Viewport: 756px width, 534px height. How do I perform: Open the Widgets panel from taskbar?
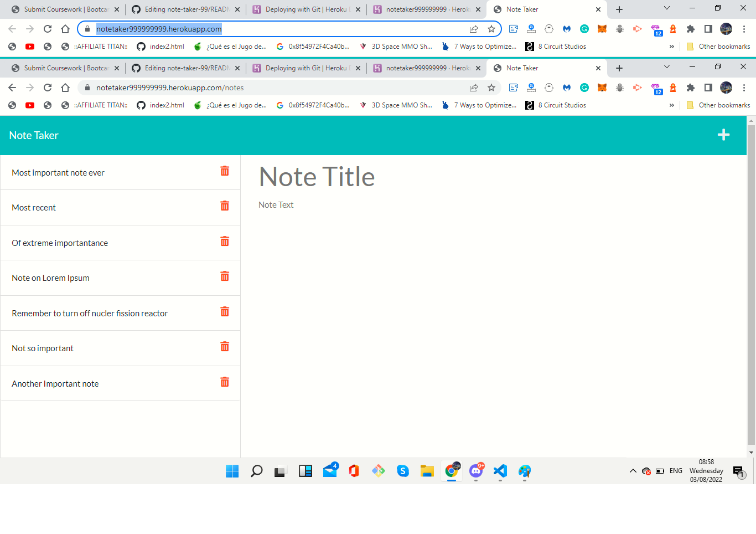[305, 471]
